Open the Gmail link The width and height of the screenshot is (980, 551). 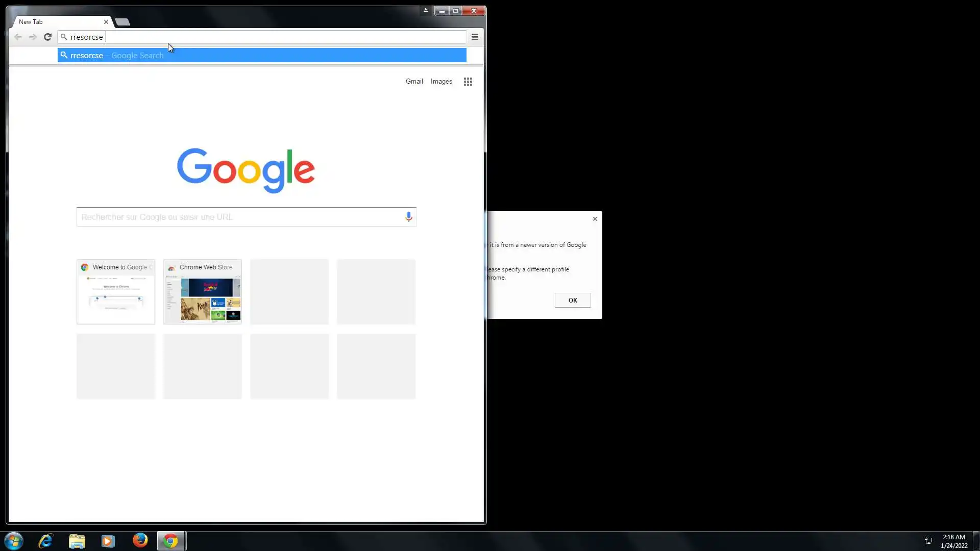pyautogui.click(x=414, y=81)
